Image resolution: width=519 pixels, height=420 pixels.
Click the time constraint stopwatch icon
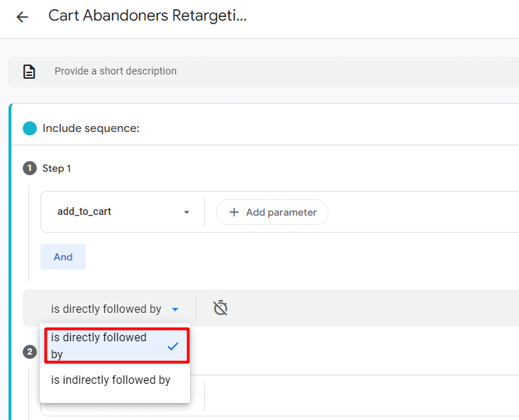coord(221,308)
